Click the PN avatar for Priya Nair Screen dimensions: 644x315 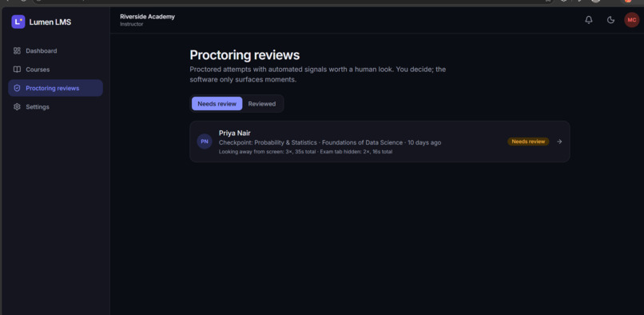coord(205,142)
